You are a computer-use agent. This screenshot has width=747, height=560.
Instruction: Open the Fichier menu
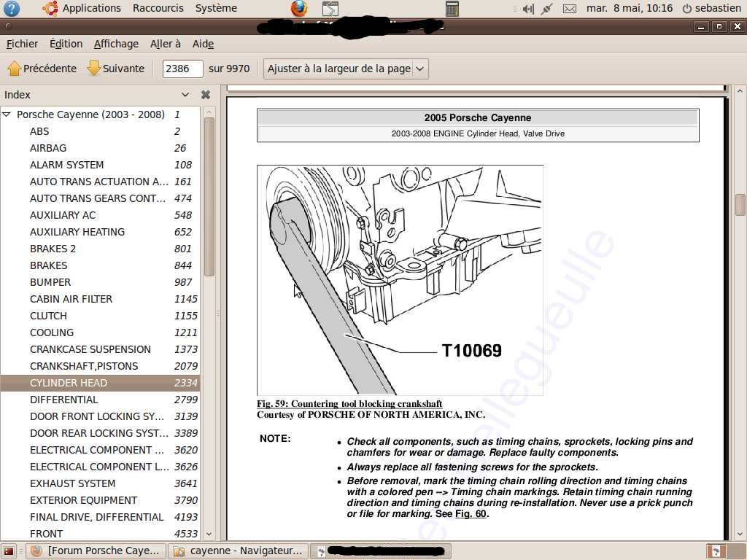(22, 44)
